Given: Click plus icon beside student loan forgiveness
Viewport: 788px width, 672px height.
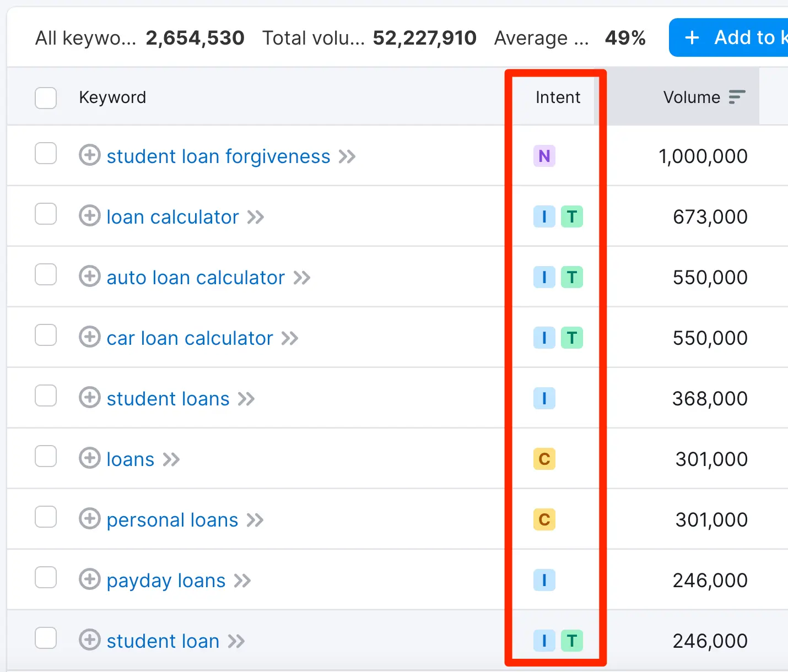Looking at the screenshot, I should coord(89,155).
